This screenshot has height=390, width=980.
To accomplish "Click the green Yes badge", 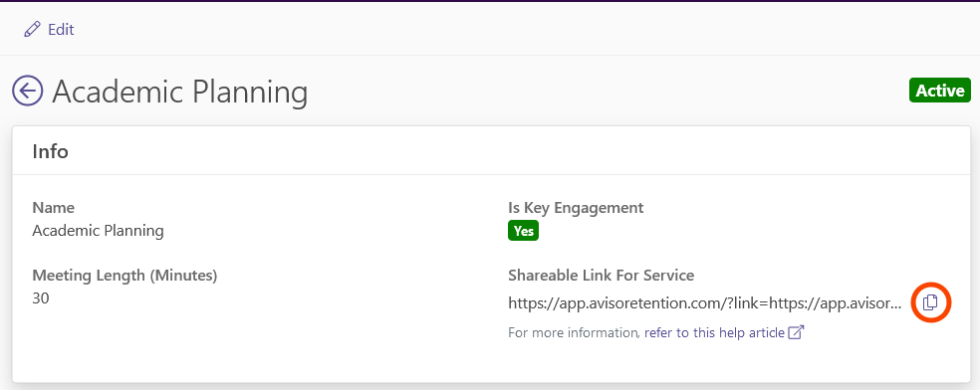I will tap(523, 231).
